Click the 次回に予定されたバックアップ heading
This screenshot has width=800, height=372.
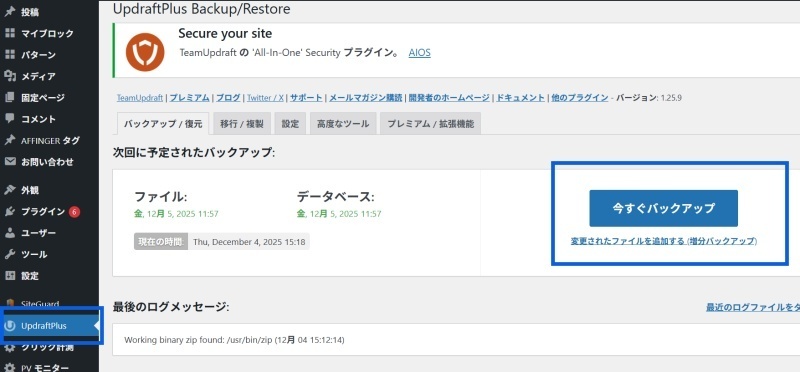tap(194, 152)
